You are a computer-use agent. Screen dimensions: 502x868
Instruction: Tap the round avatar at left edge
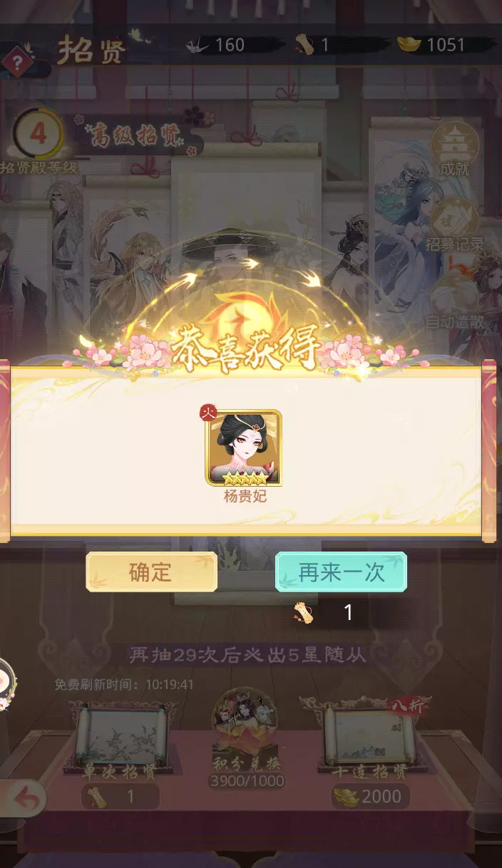pos(6,684)
